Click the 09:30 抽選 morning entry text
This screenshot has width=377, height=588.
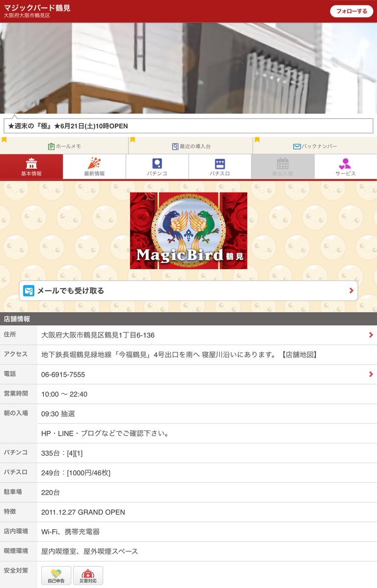58,414
